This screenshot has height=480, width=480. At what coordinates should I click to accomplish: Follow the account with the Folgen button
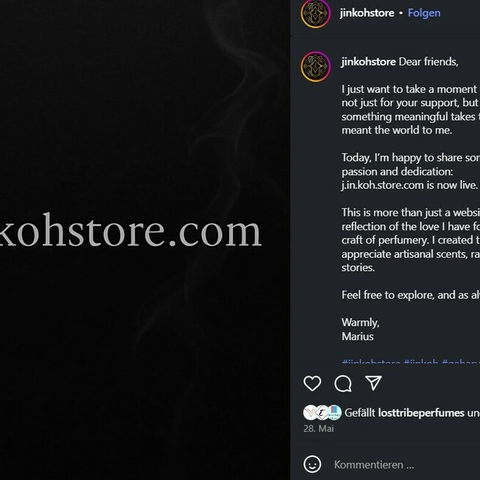424,13
